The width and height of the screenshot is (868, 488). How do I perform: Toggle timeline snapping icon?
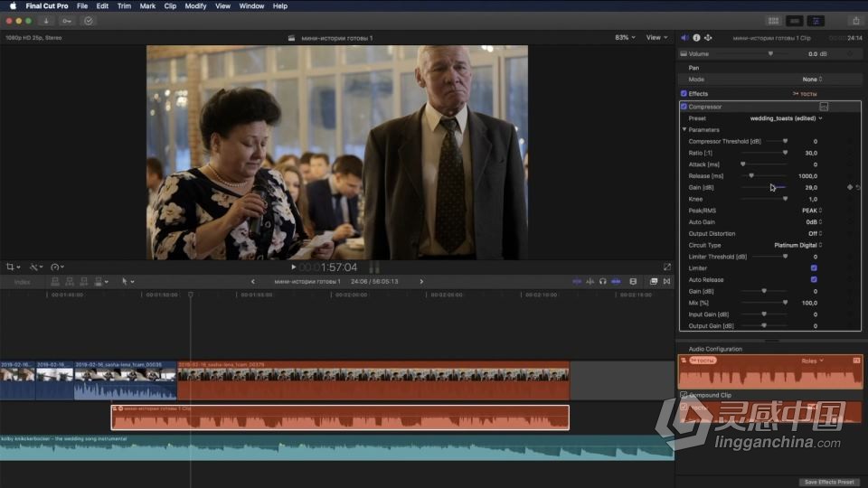pyautogui.click(x=616, y=282)
